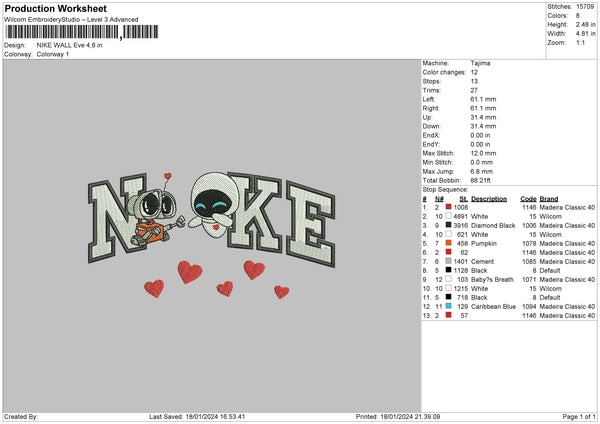Image resolution: width=600 pixels, height=424 pixels.
Task: Click the Caribbean Blue color swatch
Action: click(448, 306)
